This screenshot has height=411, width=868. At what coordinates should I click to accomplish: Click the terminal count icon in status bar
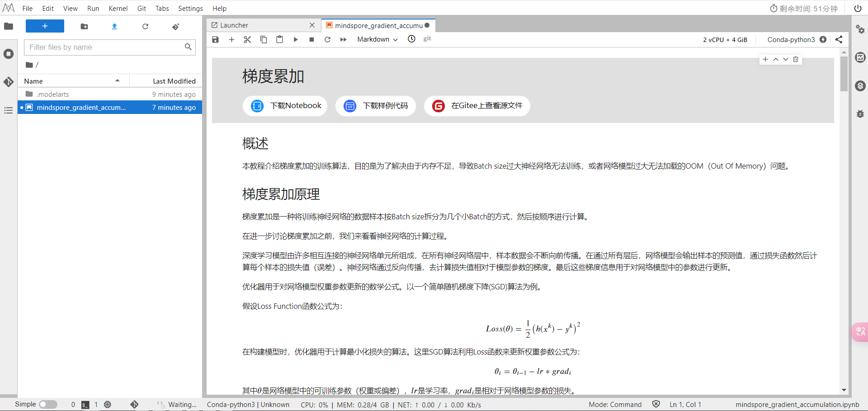point(85,405)
